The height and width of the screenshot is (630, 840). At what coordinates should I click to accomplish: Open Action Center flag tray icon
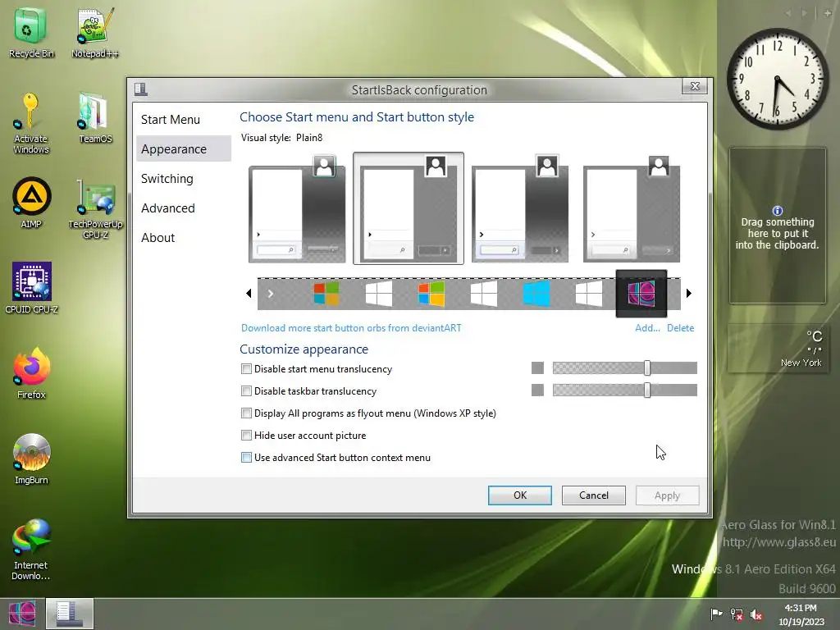click(716, 614)
